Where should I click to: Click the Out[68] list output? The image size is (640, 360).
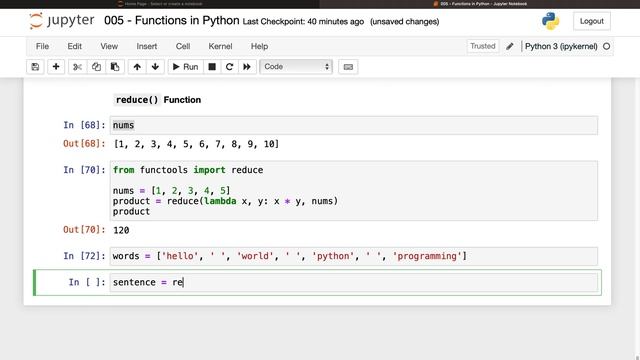coord(196,144)
